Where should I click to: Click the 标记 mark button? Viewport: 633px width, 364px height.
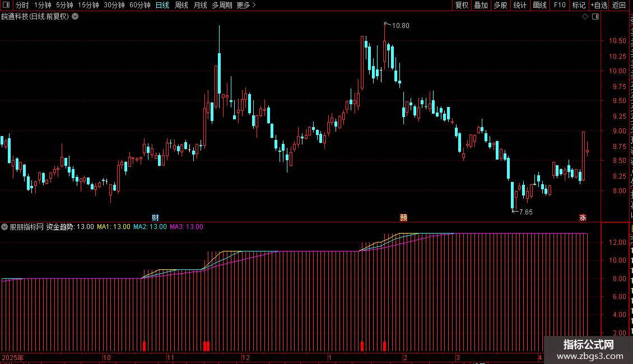click(x=579, y=5)
